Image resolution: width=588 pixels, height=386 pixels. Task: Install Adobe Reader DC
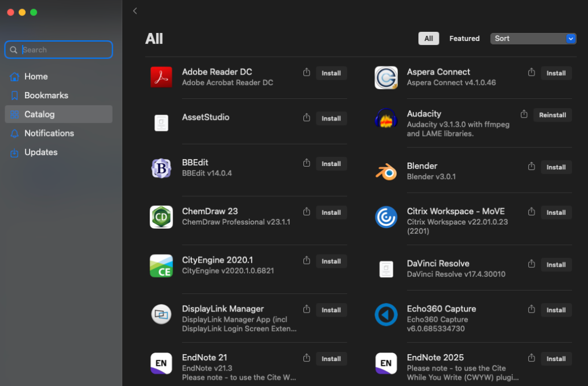(331, 73)
